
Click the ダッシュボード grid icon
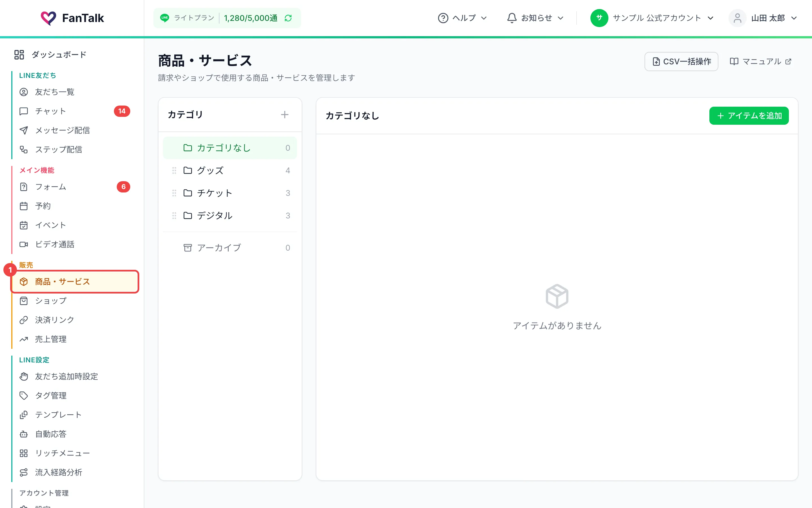pos(19,55)
